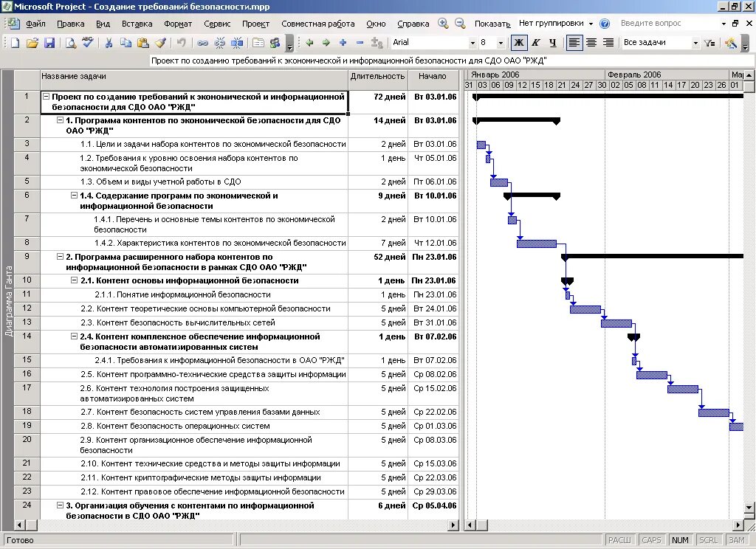Viewport: 756px width, 549px height.
Task: Open the Task information icon
Action: pyautogui.click(x=258, y=43)
